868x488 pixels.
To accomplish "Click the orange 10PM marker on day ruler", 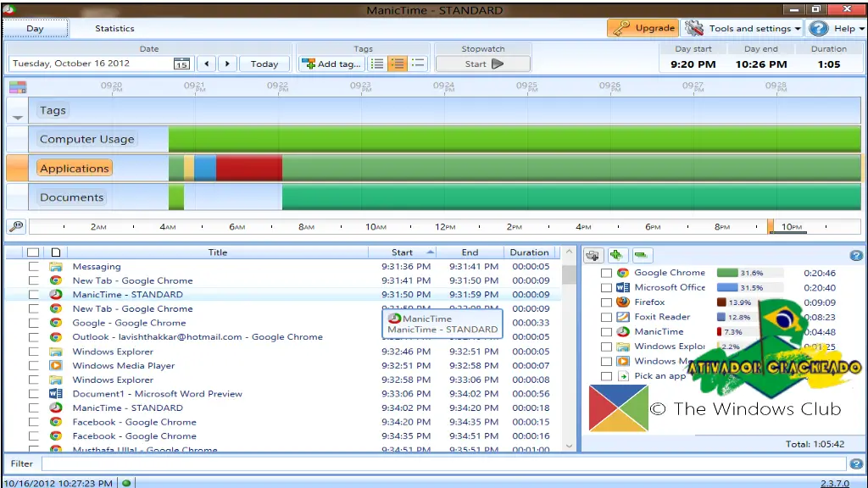I will tap(771, 226).
